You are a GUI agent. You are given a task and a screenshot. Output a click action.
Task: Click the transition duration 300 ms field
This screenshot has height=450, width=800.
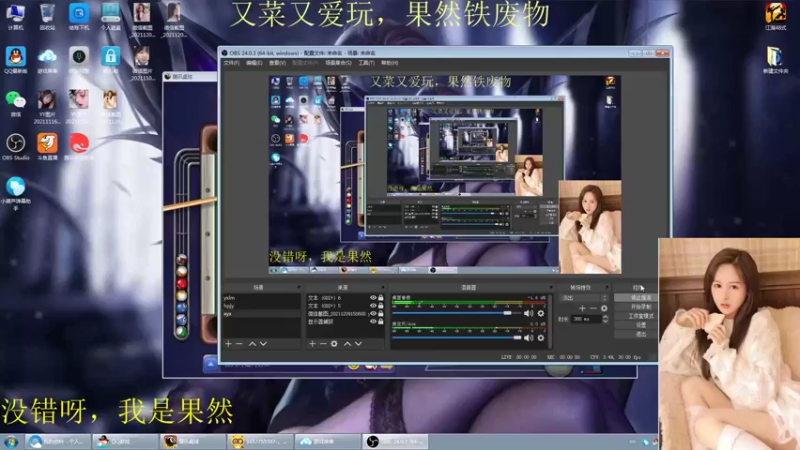point(586,319)
